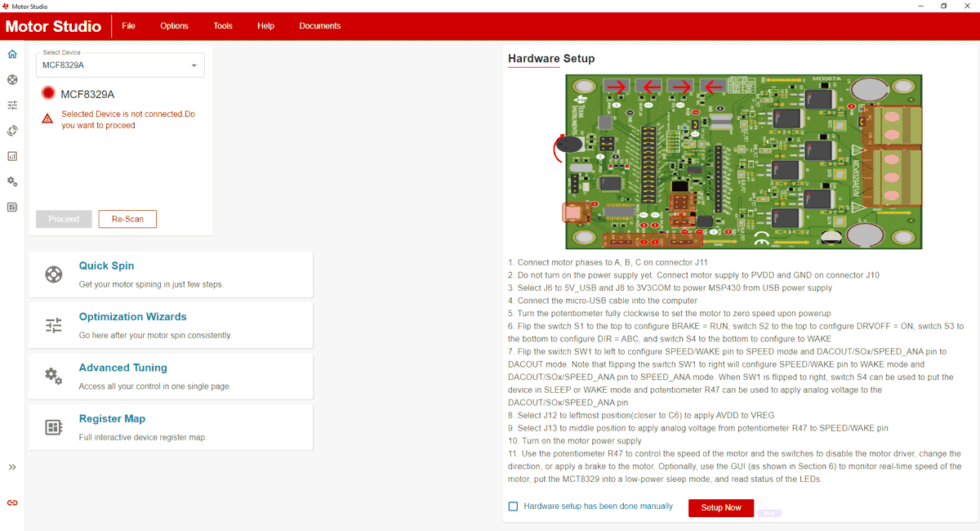This screenshot has width=980, height=531.
Task: Click the Re-Scan button
Action: pyautogui.click(x=127, y=219)
